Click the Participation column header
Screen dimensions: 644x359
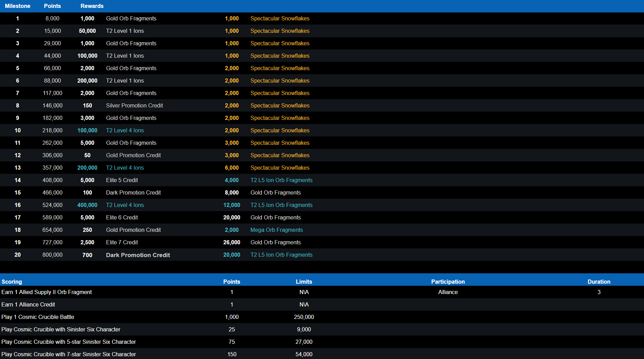pos(448,282)
